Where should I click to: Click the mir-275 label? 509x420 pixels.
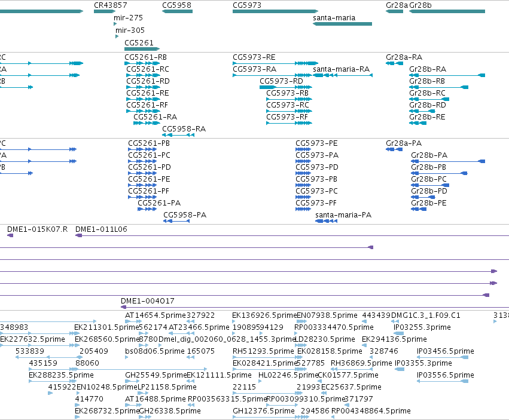pyautogui.click(x=128, y=18)
